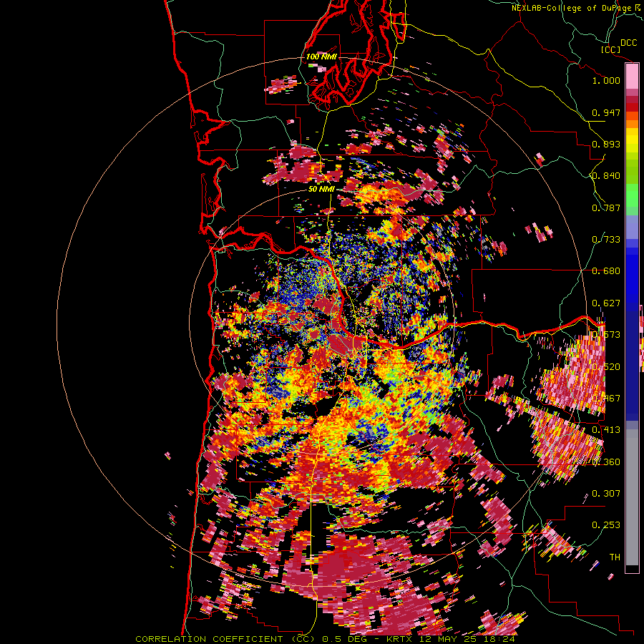Click the 100 NMI range ring label
The image size is (644, 644).
(x=321, y=57)
